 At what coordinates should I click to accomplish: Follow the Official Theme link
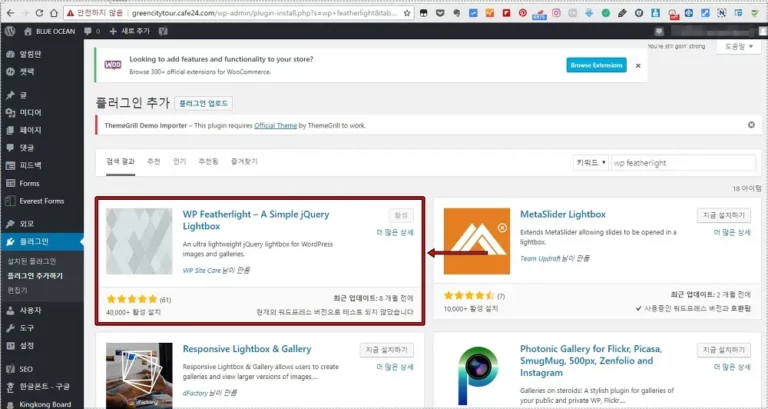point(275,125)
